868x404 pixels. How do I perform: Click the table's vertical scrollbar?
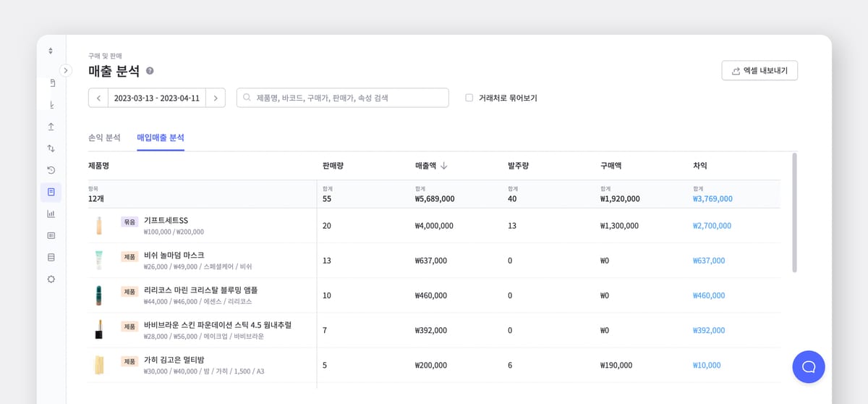point(794,212)
